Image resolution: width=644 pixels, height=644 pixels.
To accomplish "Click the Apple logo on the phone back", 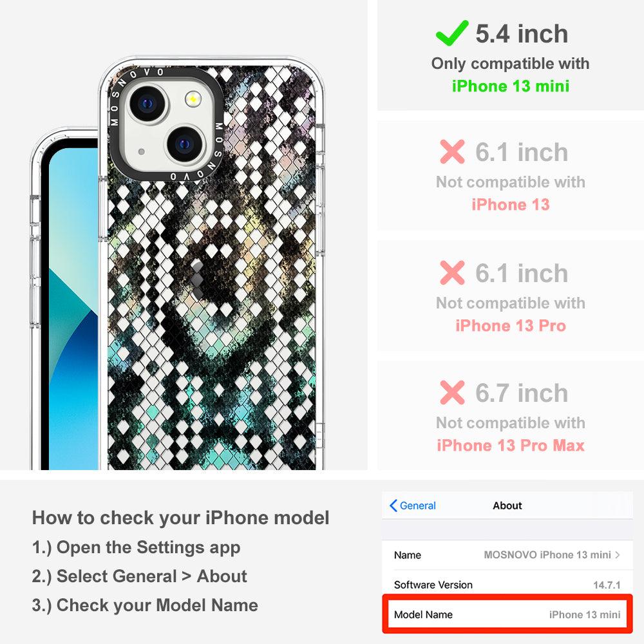I will pos(198,278).
